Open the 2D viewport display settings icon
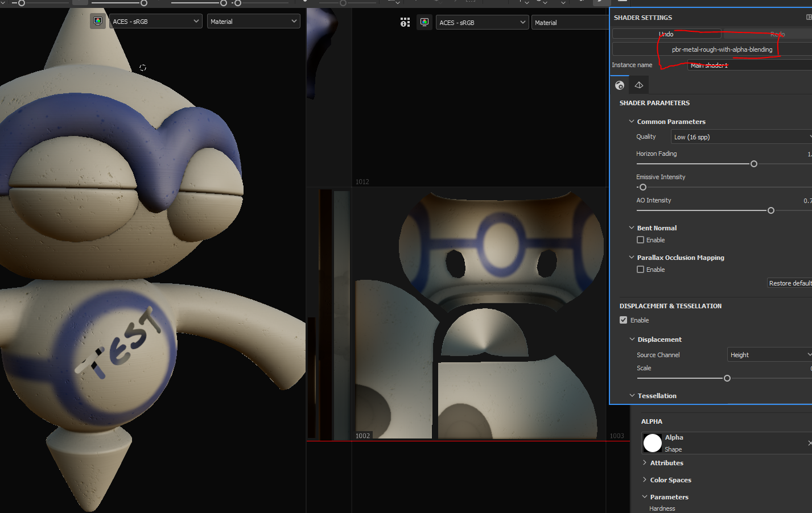 424,22
